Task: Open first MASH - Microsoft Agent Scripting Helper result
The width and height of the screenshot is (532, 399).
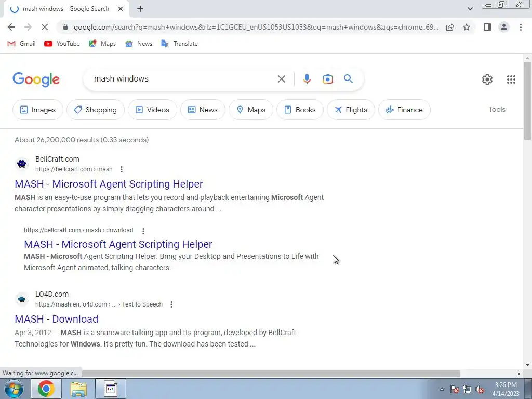Action: click(x=109, y=184)
